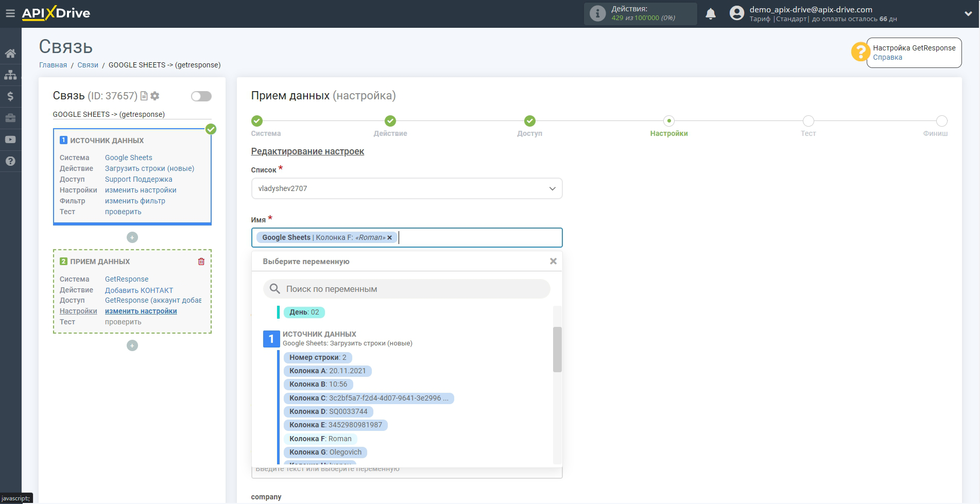Image resolution: width=980 pixels, height=504 pixels.
Task: Open the Связи breadcrumb link
Action: click(x=88, y=65)
